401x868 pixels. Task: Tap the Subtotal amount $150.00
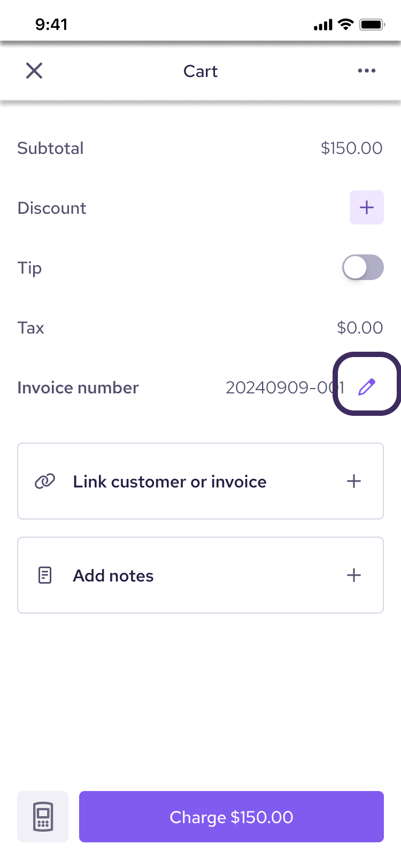[352, 148]
